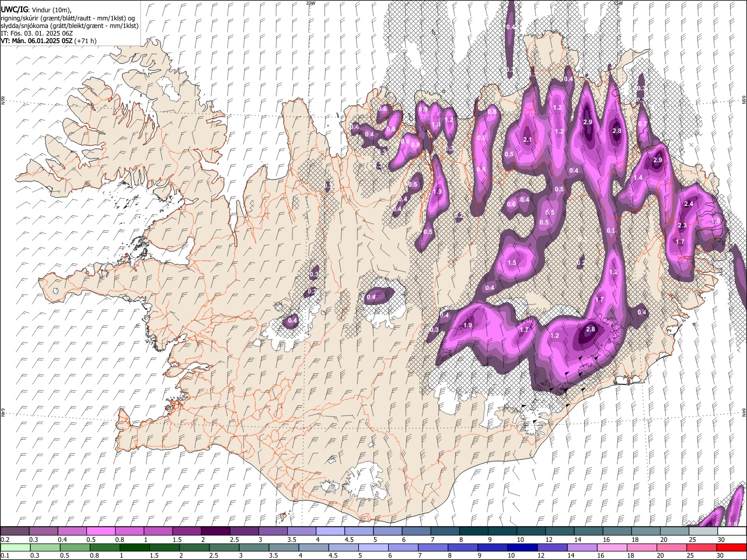This screenshot has width=747, height=560.
Task: Top legend row: swatch between 12 and 14
Action: point(559,531)
